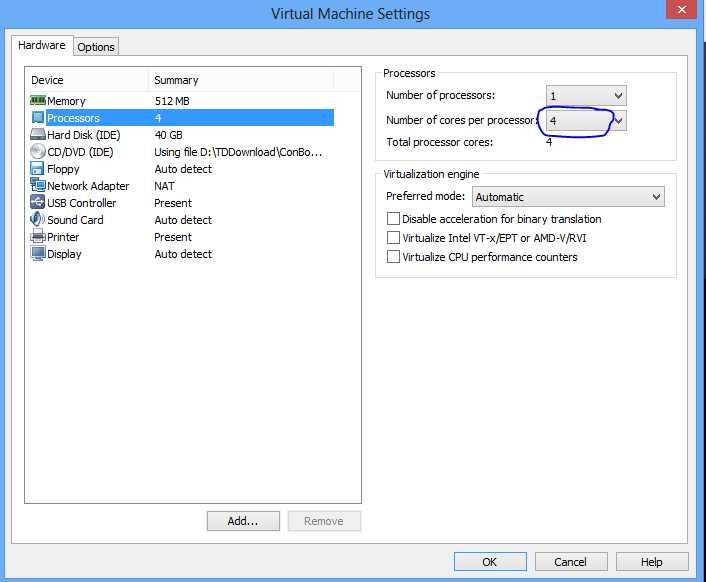Select the Sound Card speaker icon
The image size is (706, 582).
click(38, 220)
